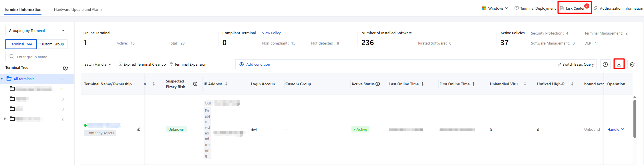Screen dimensions: 644x165
Task: Sort by Last Online Time arrows
Action: (423, 84)
